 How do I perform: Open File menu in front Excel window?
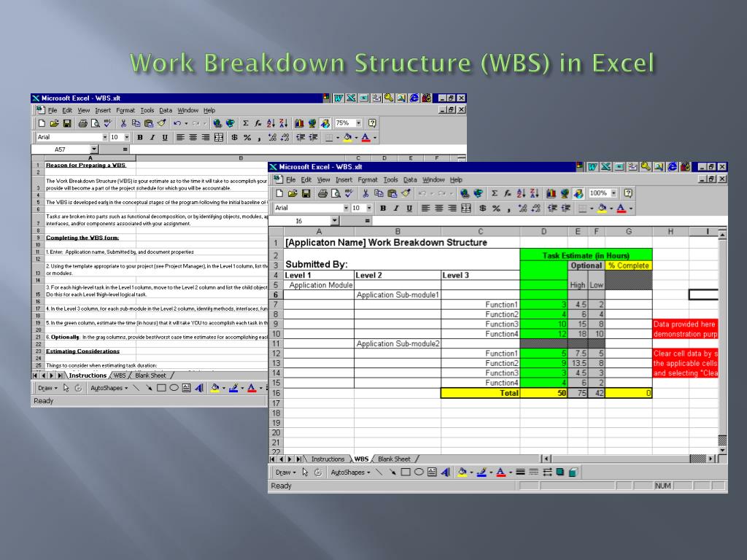click(x=290, y=180)
